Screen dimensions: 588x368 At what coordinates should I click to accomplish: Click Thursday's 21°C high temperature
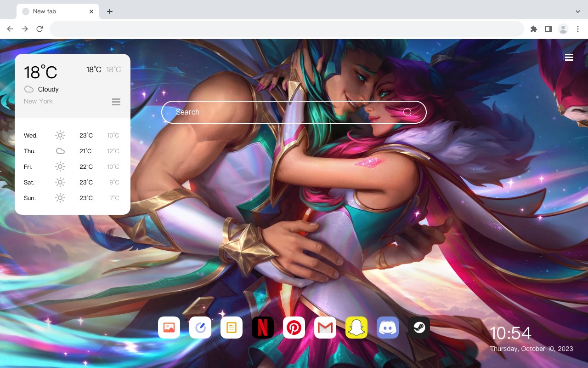[x=85, y=151]
